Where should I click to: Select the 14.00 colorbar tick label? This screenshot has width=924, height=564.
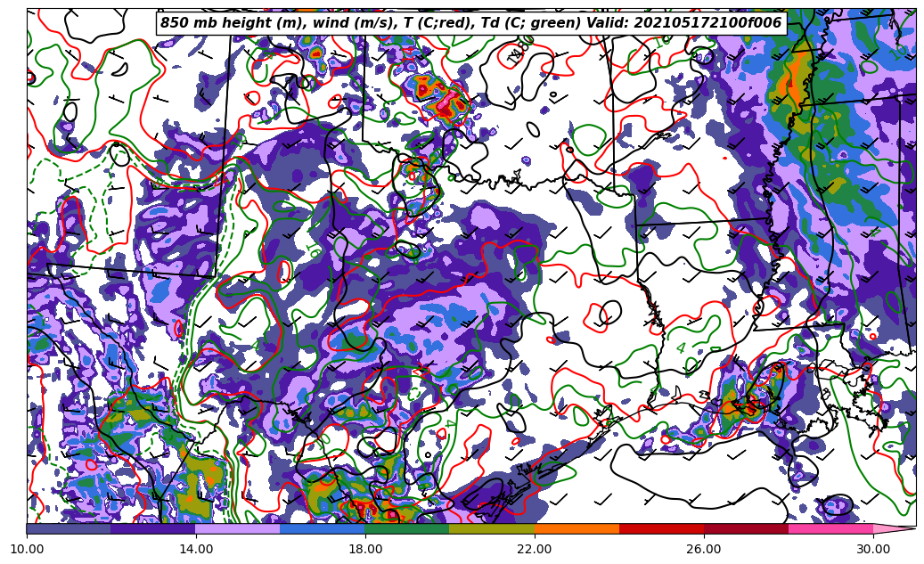point(196,549)
